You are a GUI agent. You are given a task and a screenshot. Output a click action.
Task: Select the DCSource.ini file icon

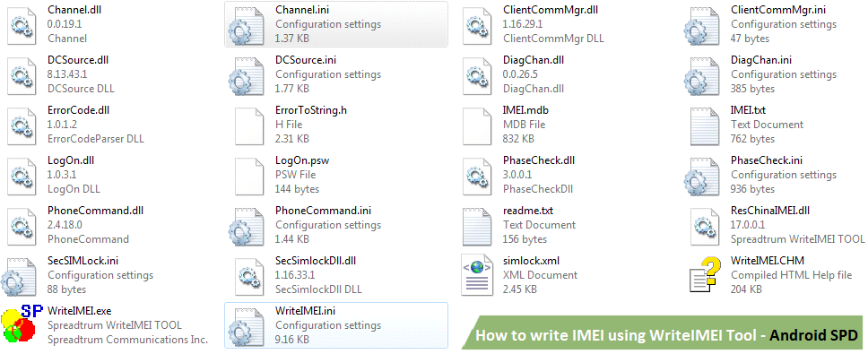coord(247,76)
